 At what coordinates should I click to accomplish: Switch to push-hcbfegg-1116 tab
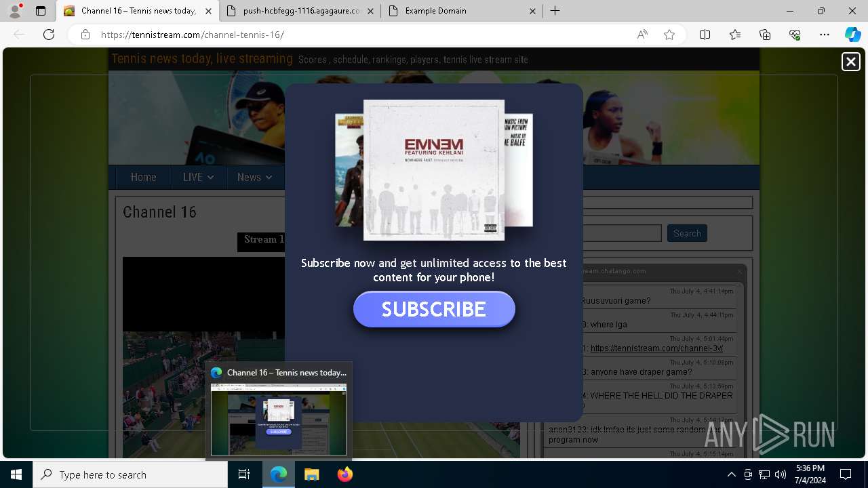(x=299, y=11)
